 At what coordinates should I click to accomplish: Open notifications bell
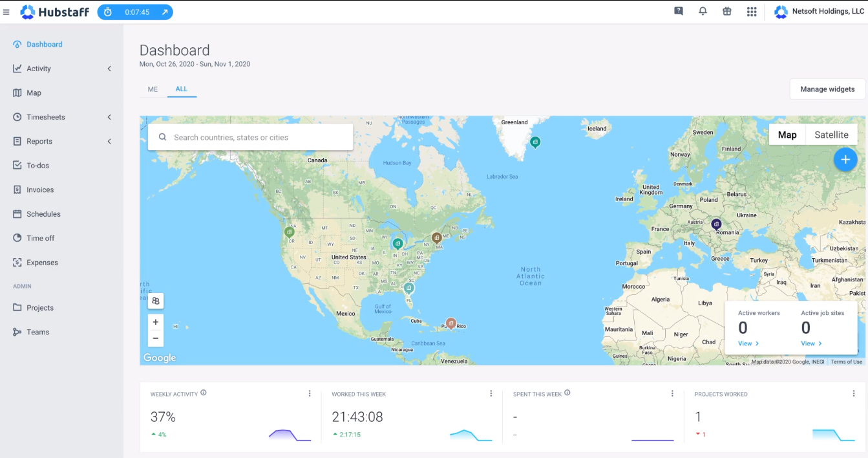tap(703, 11)
